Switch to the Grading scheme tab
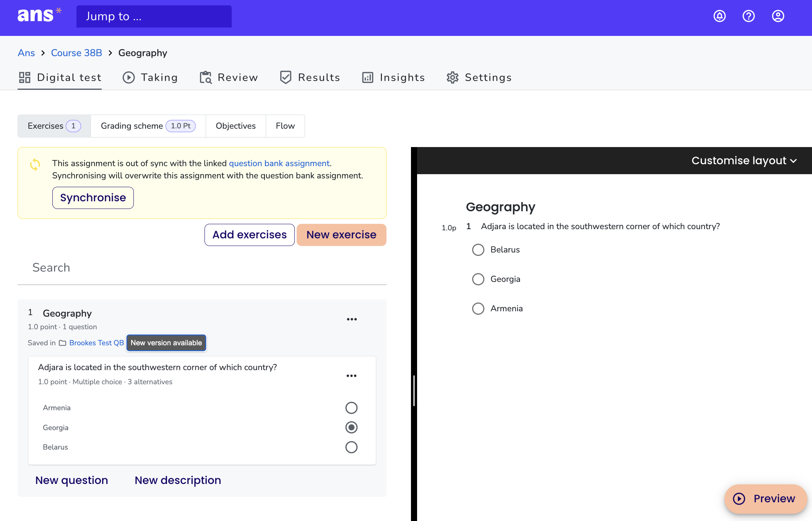 pos(148,126)
